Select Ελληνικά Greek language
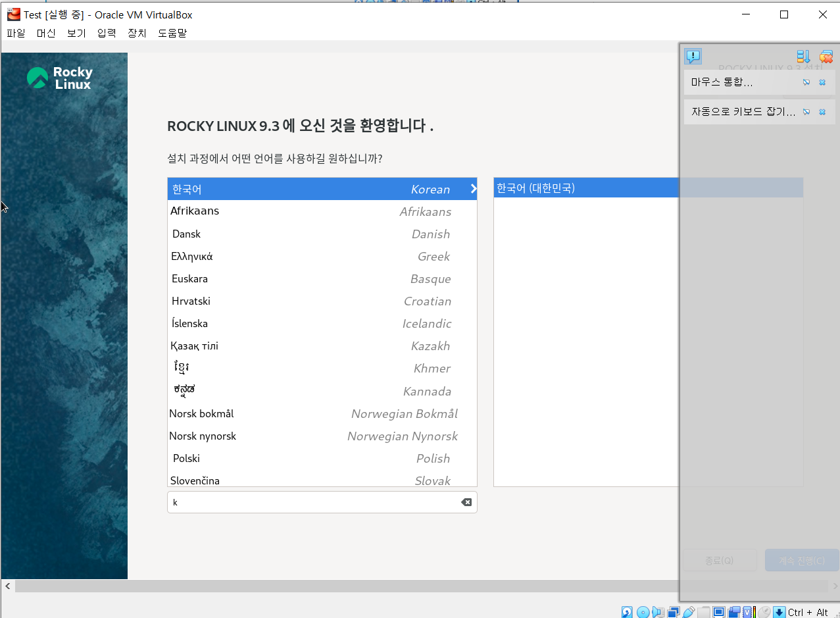This screenshot has height=618, width=840. pos(322,256)
